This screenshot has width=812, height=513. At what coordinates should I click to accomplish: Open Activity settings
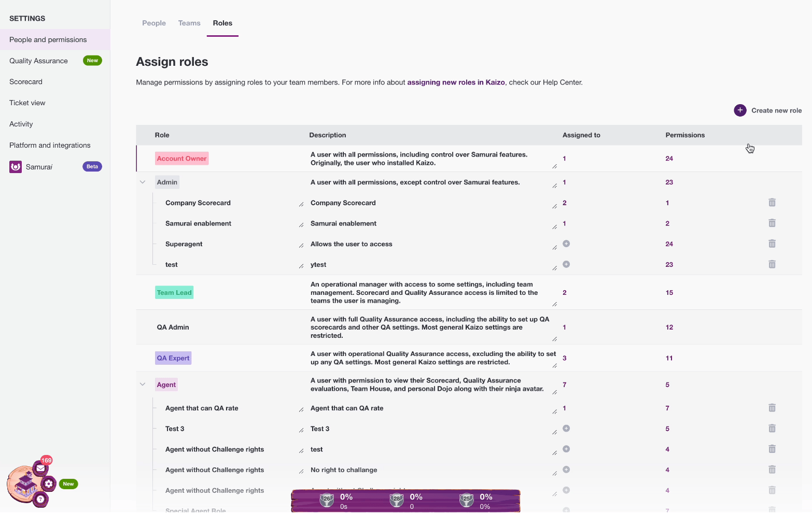pyautogui.click(x=55, y=124)
